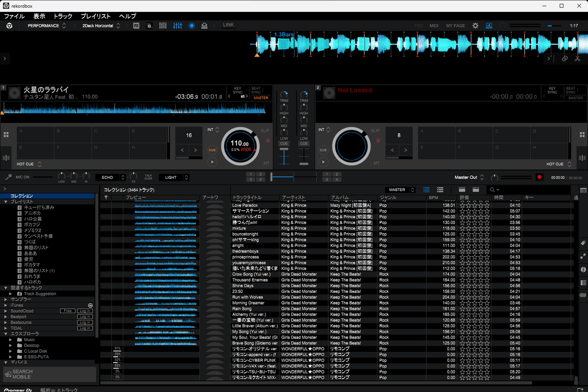This screenshot has width=588, height=392.
Task: Click the scissors edit icon under waveform
Action: coord(577,58)
